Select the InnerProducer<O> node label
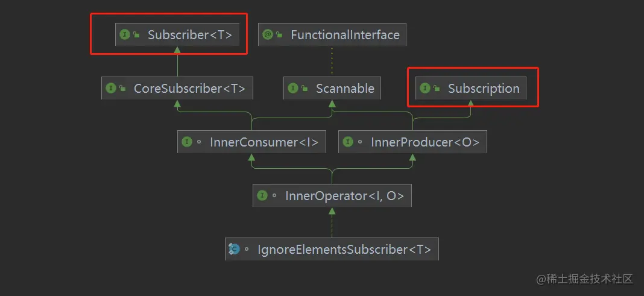Viewport: 644px width, 296px height. pos(425,142)
